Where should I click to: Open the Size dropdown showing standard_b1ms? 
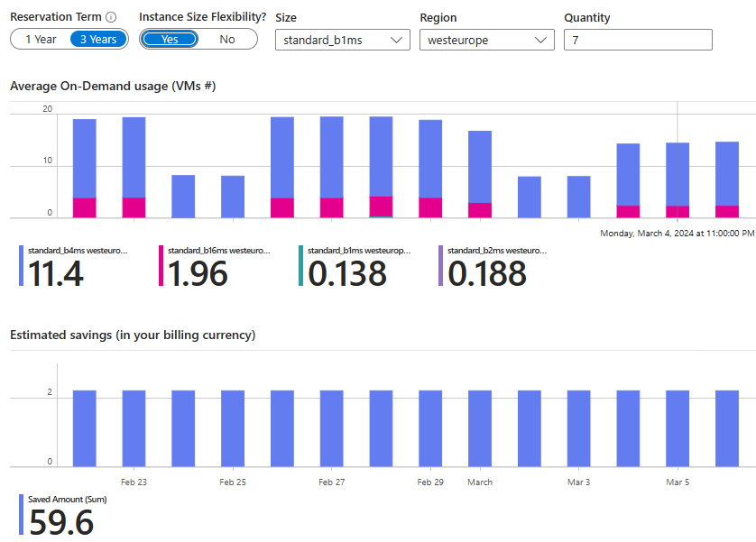point(343,40)
